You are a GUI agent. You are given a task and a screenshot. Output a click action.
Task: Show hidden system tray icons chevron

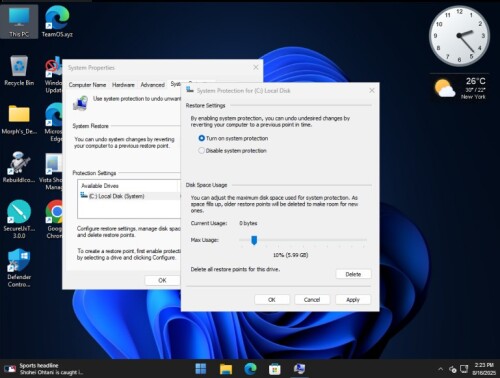point(440,369)
